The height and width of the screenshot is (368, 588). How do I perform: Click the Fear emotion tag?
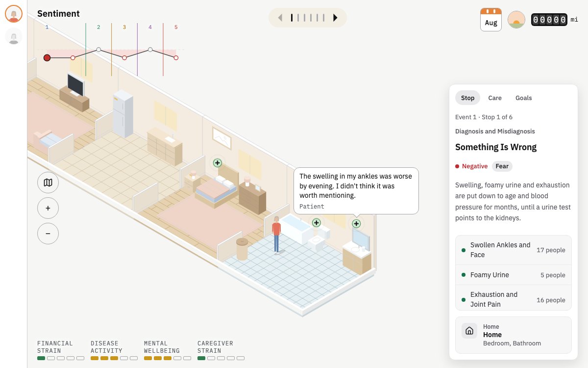click(x=502, y=166)
